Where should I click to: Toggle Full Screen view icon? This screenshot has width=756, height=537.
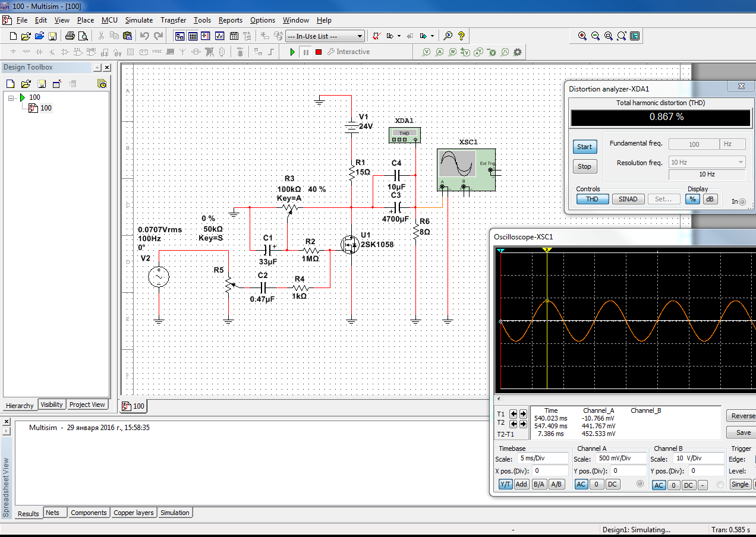pyautogui.click(x=635, y=36)
